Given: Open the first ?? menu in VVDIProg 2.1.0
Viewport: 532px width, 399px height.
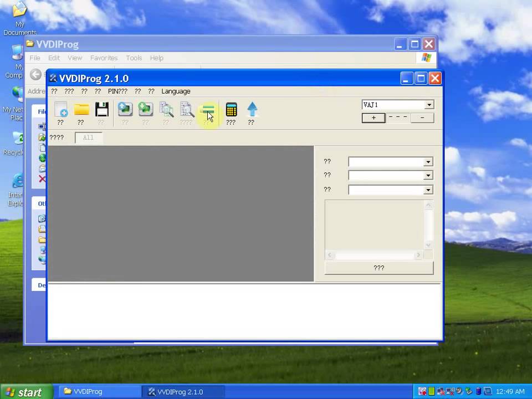Looking at the screenshot, I should click(x=54, y=91).
